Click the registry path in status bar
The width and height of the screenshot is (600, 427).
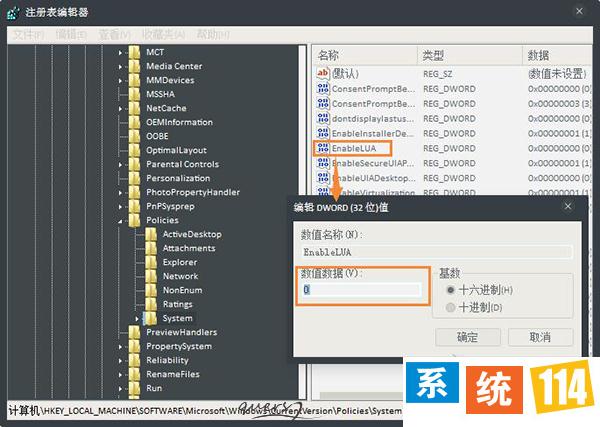pos(205,411)
